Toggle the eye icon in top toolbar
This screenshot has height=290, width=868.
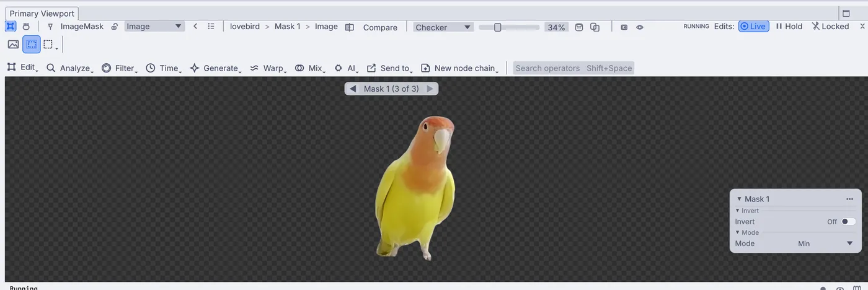(640, 27)
